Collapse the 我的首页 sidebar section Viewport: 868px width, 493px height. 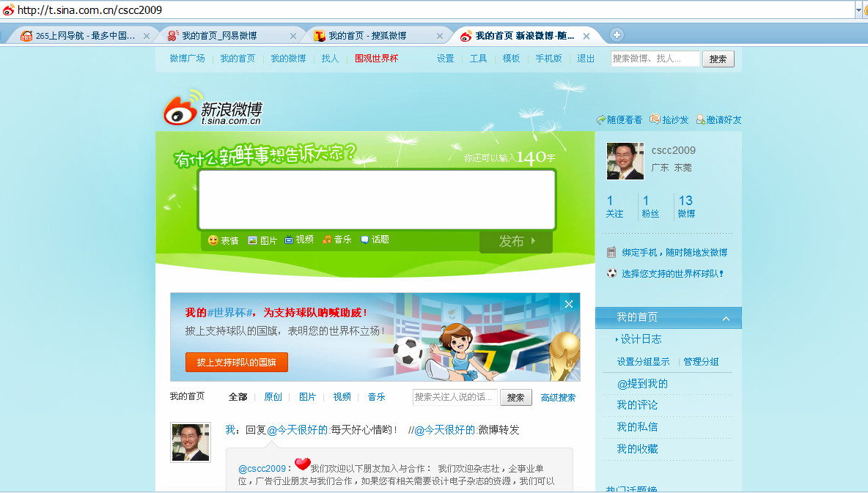(726, 318)
